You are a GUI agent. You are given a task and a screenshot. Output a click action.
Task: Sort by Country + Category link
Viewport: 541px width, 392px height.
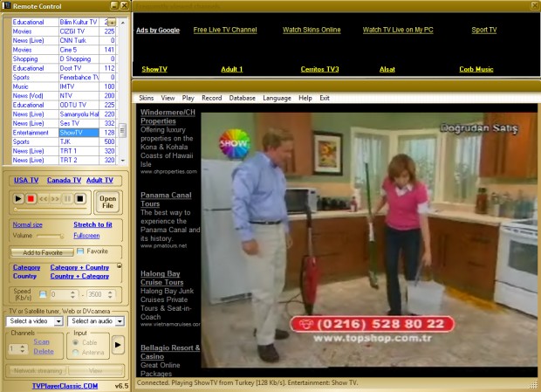pos(79,276)
